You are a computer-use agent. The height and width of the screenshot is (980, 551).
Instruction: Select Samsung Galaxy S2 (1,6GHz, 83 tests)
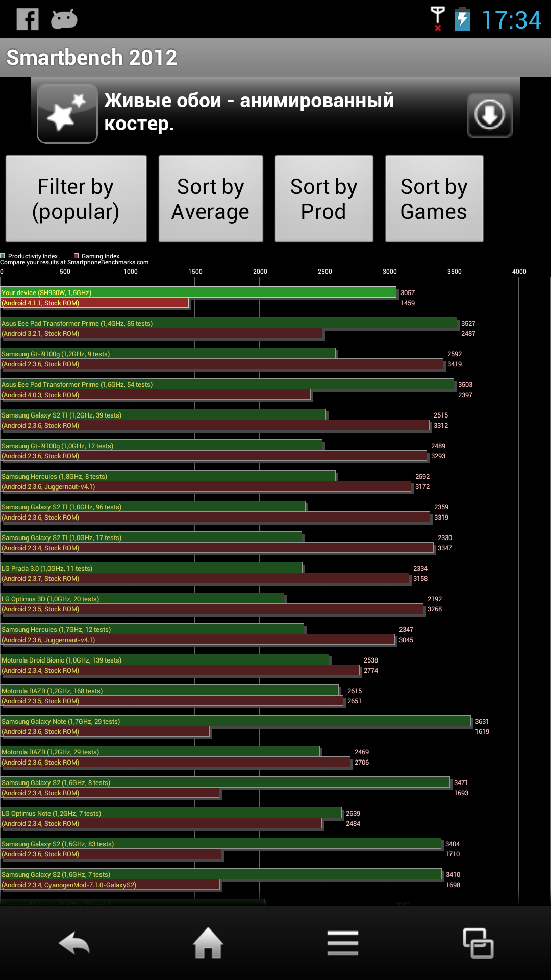(221, 849)
